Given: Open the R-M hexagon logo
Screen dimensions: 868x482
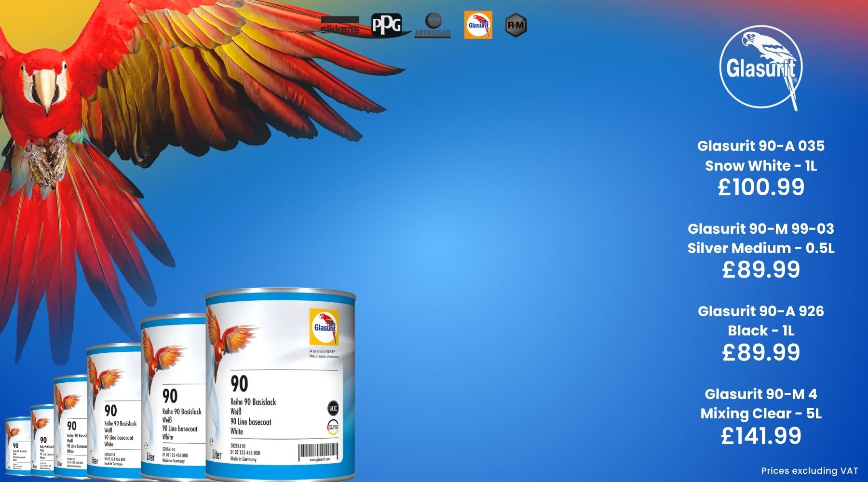Looking at the screenshot, I should point(515,25).
